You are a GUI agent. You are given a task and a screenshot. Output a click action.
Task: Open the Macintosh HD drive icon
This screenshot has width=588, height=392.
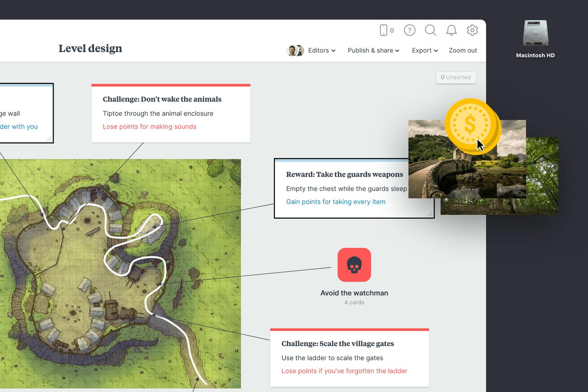click(535, 33)
